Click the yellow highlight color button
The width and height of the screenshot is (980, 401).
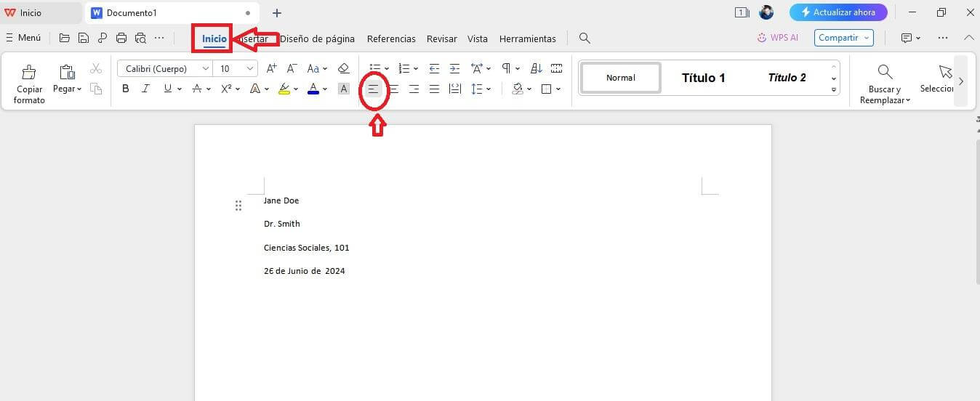click(x=284, y=89)
